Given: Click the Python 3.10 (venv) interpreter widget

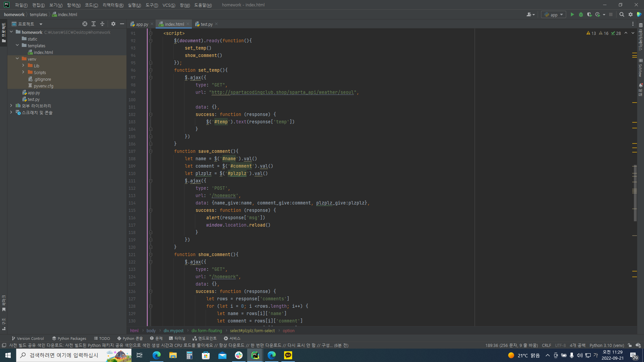Looking at the screenshot, I should 606,345.
